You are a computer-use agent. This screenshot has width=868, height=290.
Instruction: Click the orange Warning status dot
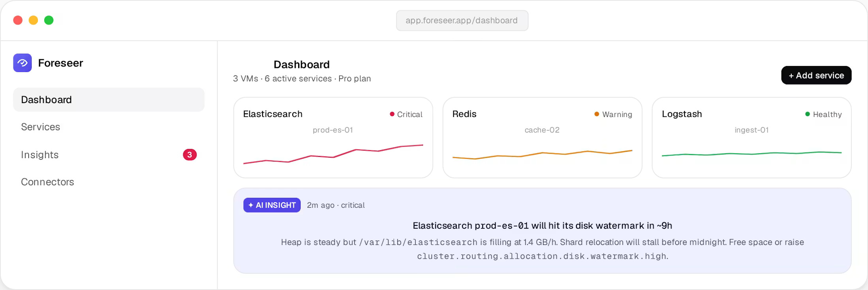click(597, 114)
